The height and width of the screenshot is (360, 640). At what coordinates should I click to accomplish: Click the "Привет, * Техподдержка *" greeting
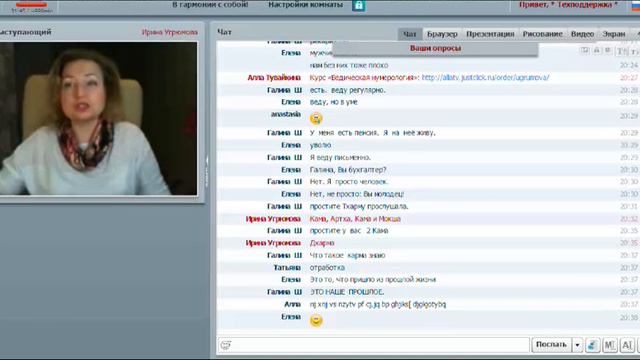click(x=568, y=5)
